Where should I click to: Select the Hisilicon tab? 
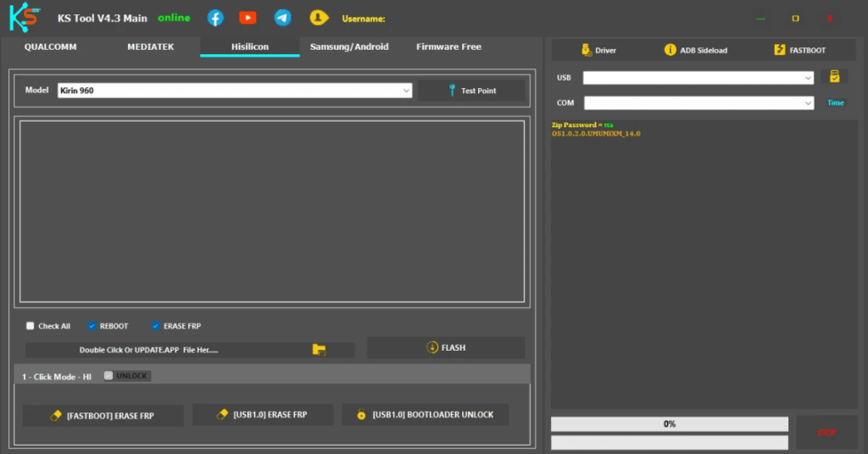[x=250, y=47]
